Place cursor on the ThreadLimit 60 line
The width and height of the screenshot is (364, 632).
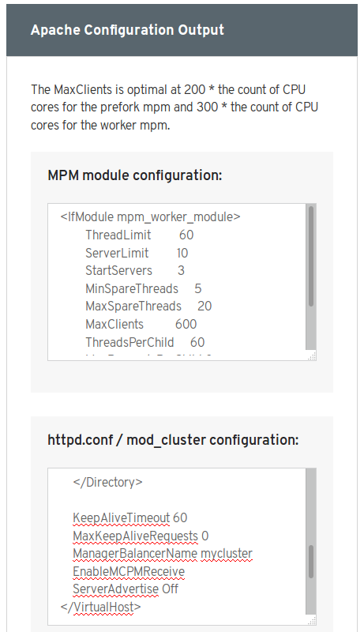[139, 235]
